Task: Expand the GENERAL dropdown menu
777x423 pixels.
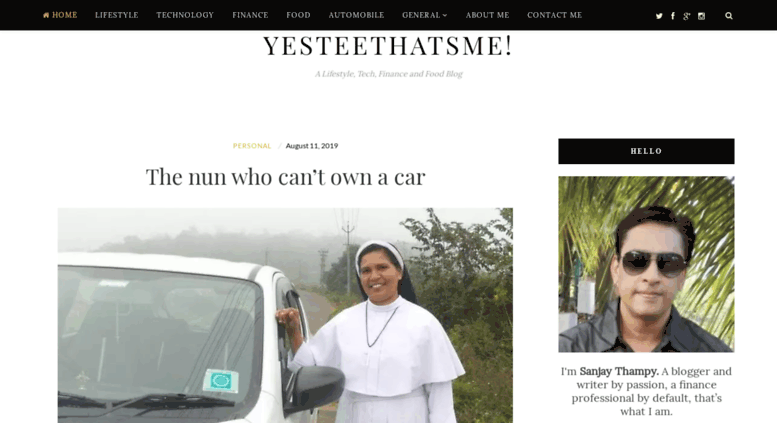Action: 425,15
